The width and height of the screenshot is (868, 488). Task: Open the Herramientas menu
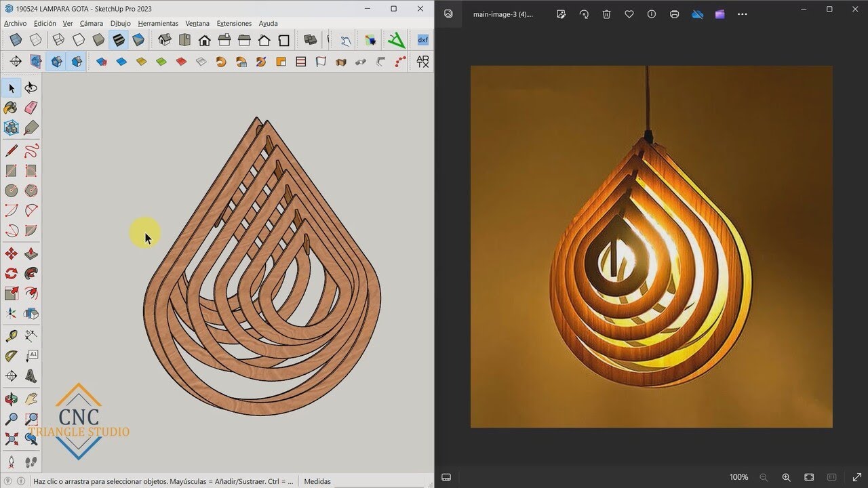(x=158, y=24)
